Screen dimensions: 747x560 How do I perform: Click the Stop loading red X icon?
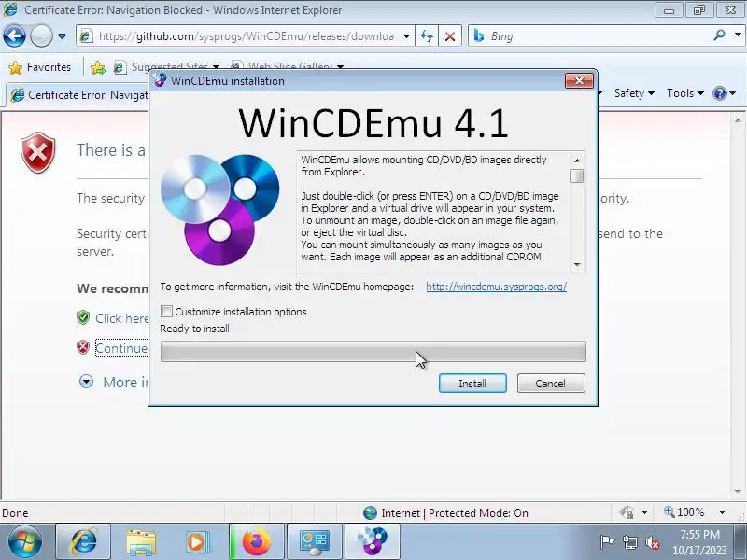(450, 36)
